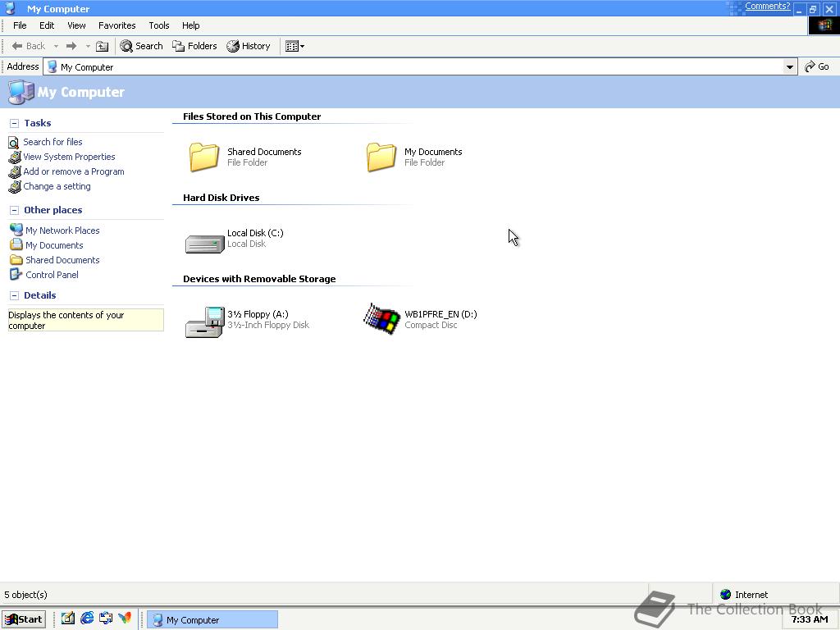Screen dimensions: 840x630
Task: Click View System Properties link
Action: [x=69, y=157]
